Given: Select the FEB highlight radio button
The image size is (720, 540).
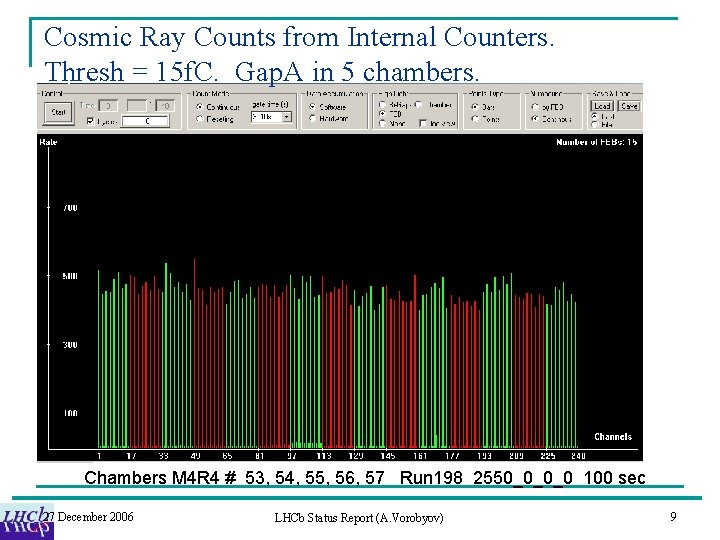Looking at the screenshot, I should (382, 113).
